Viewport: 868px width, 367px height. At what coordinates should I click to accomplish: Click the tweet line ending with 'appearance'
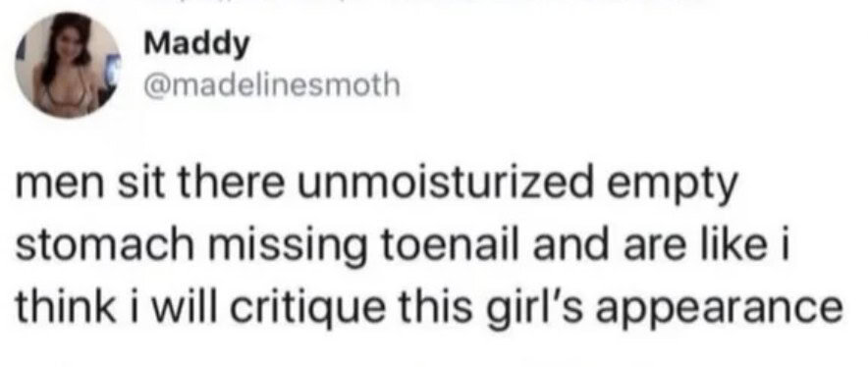tap(428, 308)
